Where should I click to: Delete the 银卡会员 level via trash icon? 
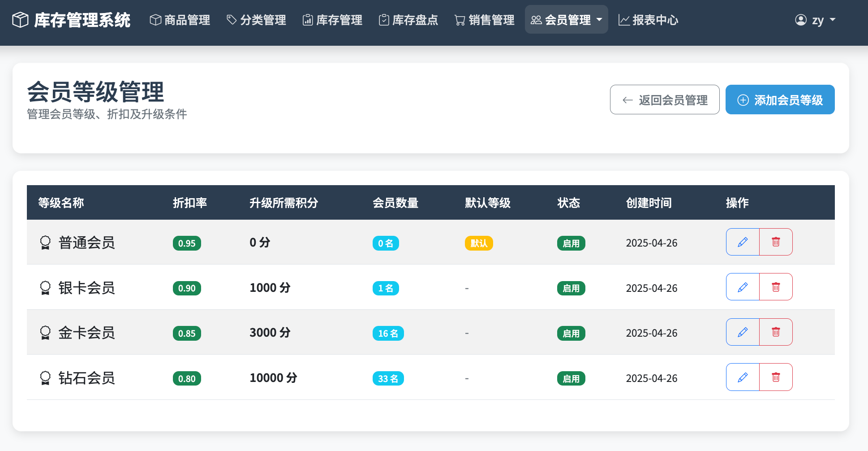[x=776, y=287]
